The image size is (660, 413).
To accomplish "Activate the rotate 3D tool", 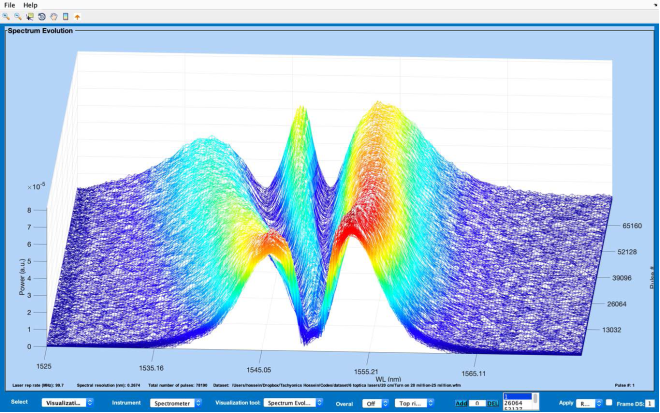I will [41, 17].
